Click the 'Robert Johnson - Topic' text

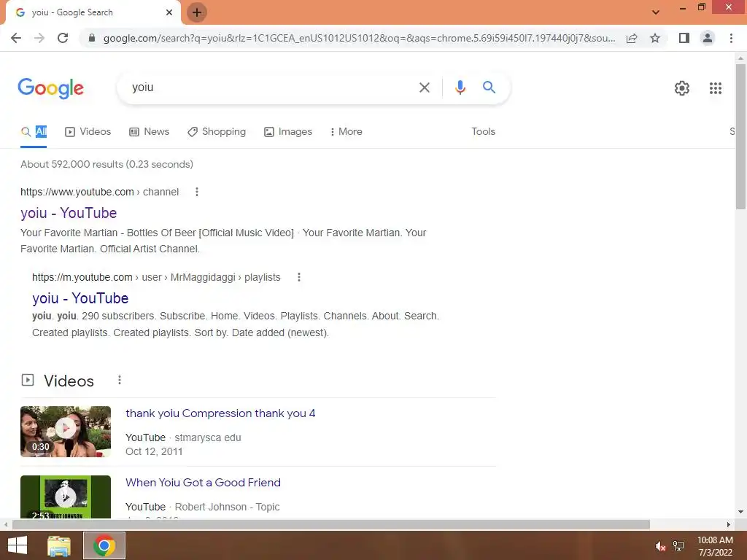click(228, 507)
